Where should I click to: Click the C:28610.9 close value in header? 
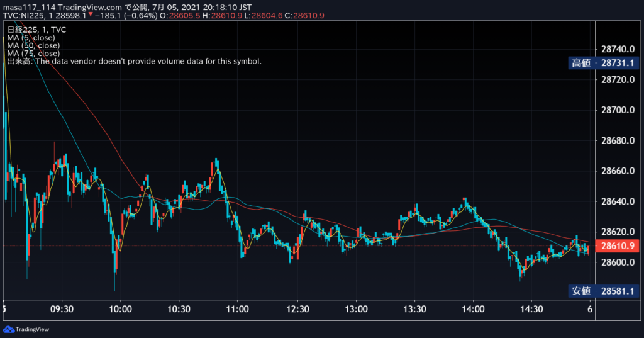coord(304,16)
